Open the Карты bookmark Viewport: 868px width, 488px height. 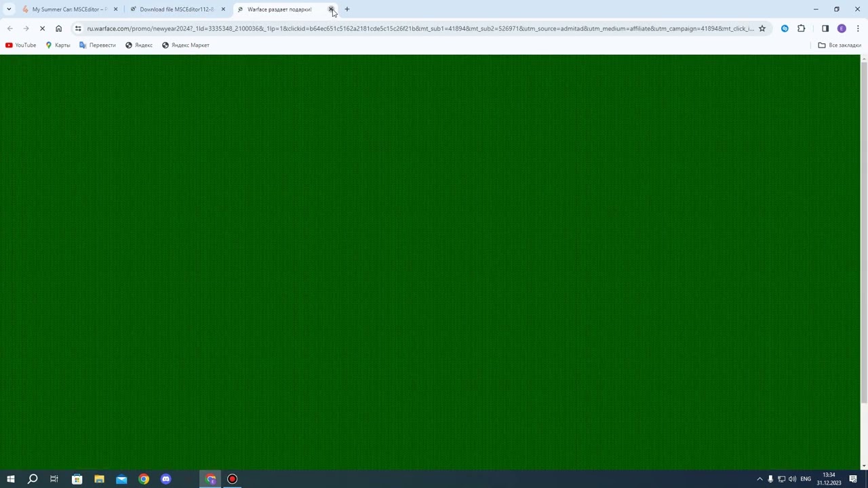(x=58, y=45)
